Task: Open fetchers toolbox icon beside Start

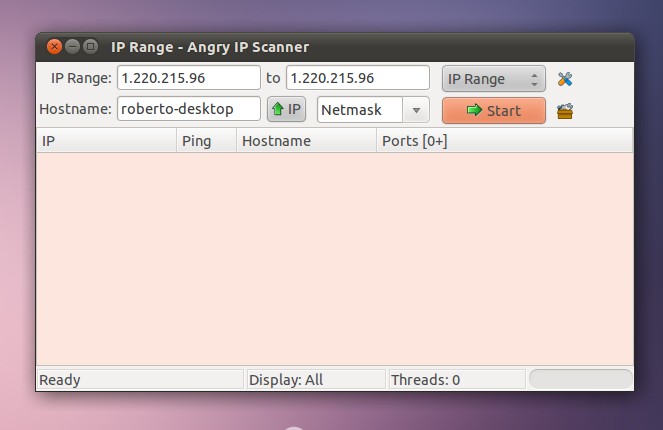Action: point(565,111)
